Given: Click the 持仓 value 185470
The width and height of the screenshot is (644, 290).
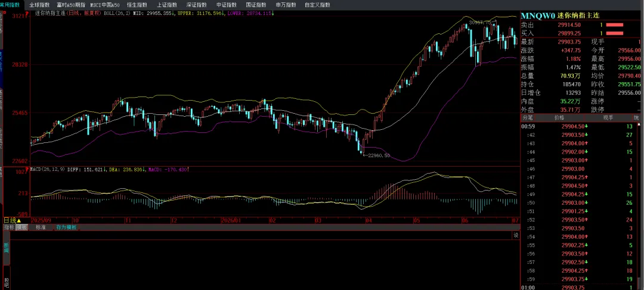Looking at the screenshot, I should click(572, 84).
